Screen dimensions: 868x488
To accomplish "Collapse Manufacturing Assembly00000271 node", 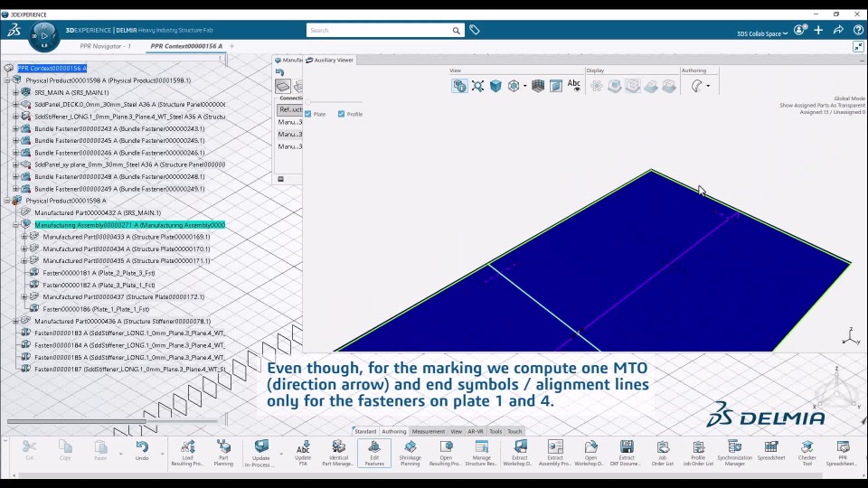I will point(16,225).
